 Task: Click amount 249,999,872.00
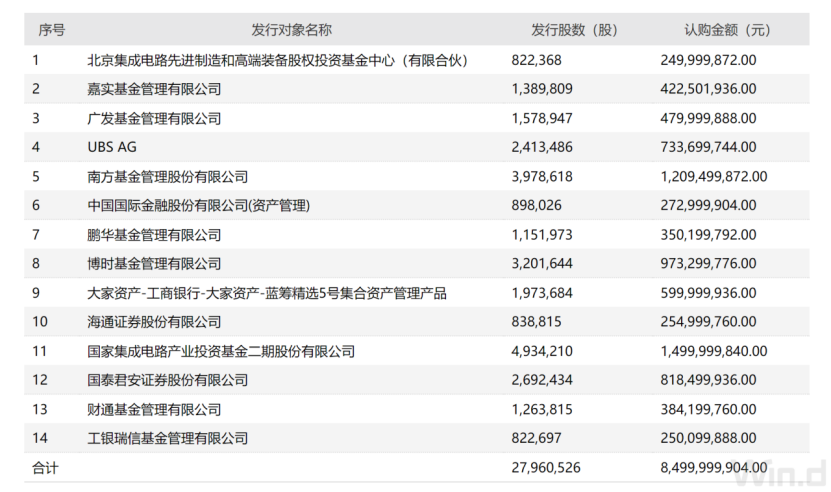[x=709, y=60]
